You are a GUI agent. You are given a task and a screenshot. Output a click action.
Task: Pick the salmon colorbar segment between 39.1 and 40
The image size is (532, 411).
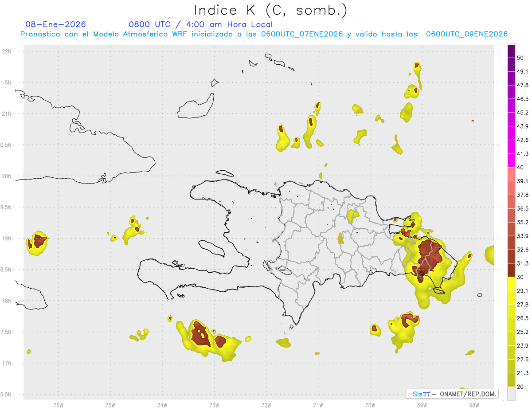coord(511,174)
